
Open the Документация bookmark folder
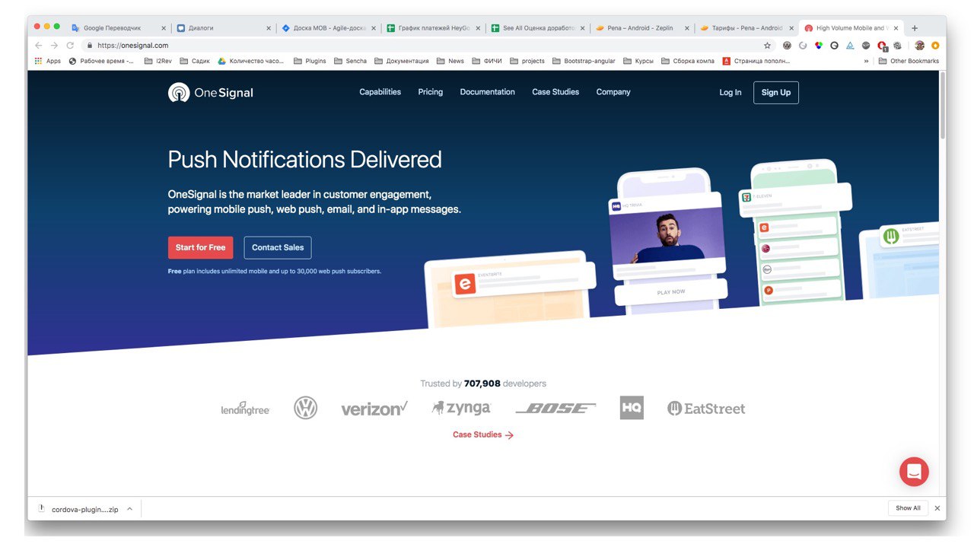[x=401, y=61]
